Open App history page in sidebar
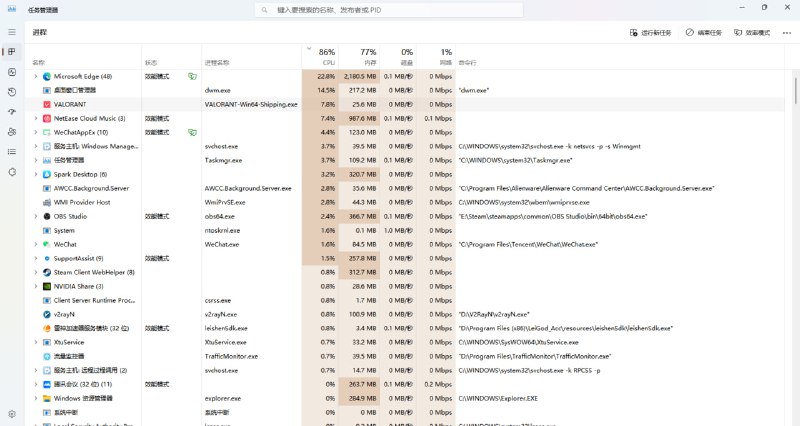Screen dimensions: 800x426 [12, 92]
